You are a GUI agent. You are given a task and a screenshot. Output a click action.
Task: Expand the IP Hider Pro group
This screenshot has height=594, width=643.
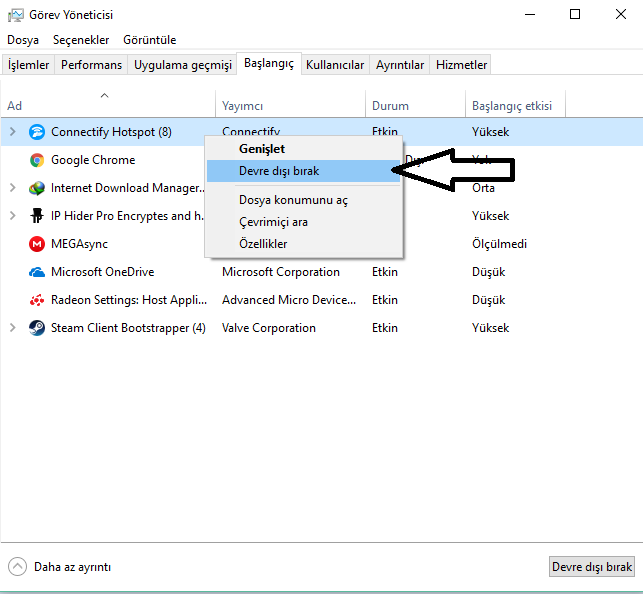coord(13,216)
